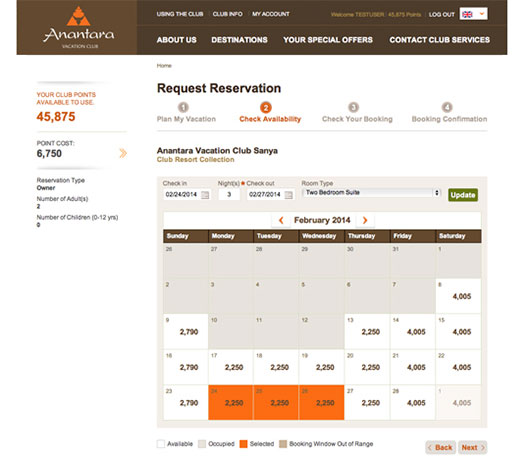Select February 17 priced 2,250
The width and height of the screenshot is (530, 459).
(231, 367)
